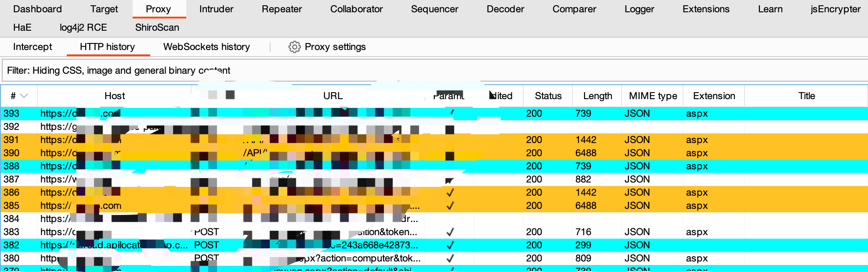Click the .com host in row 385
The height and width of the screenshot is (272, 868).
point(111,205)
